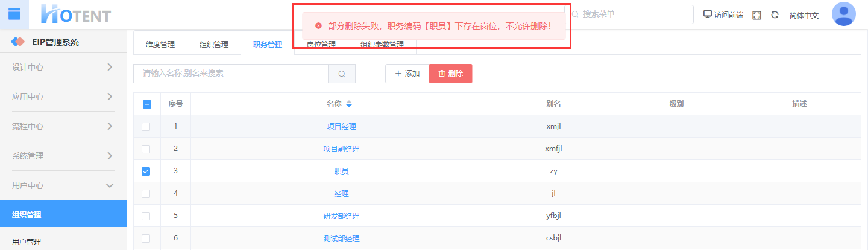Click the yfbjl alias cell
868x250 pixels.
pos(553,216)
